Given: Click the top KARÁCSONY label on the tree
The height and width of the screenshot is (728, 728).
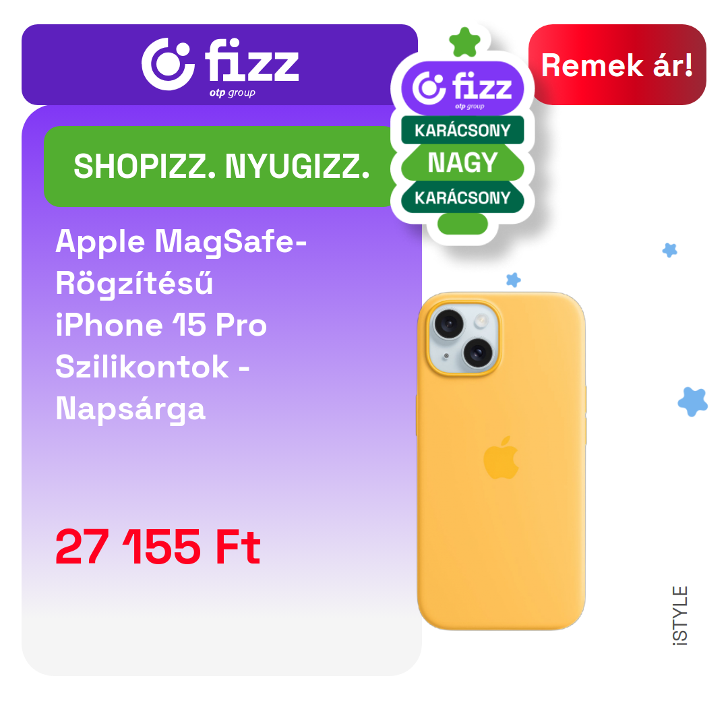Looking at the screenshot, I should [462, 130].
